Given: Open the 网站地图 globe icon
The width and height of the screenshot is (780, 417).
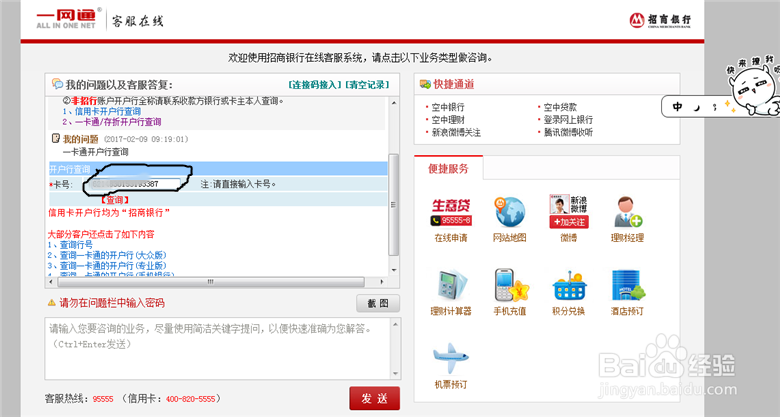Looking at the screenshot, I should [x=509, y=212].
